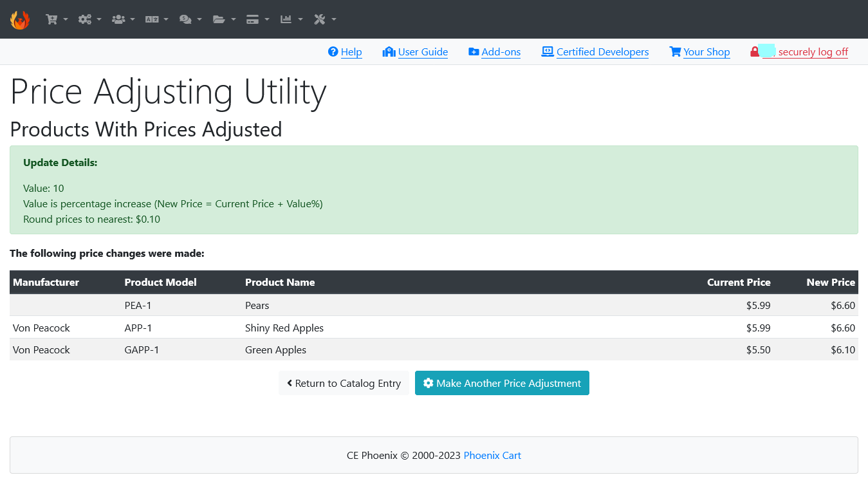Open the gears configuration menu
Viewport: 868px width, 484px height.
pos(90,19)
